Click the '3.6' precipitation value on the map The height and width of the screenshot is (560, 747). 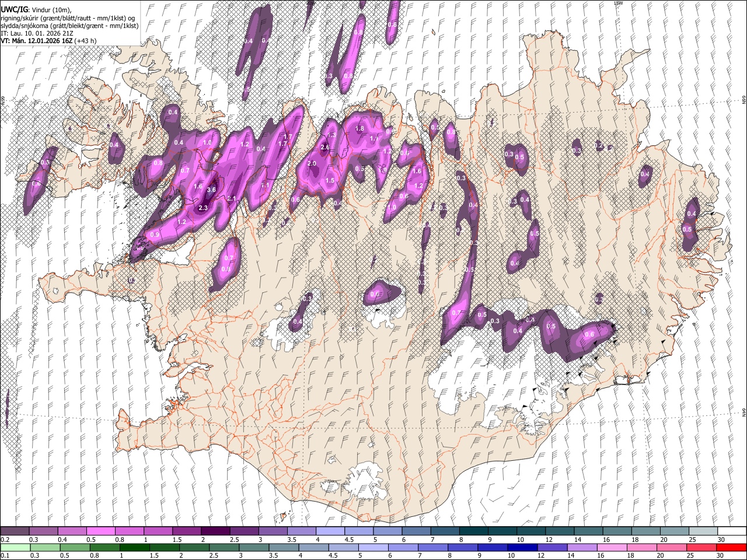coord(211,190)
